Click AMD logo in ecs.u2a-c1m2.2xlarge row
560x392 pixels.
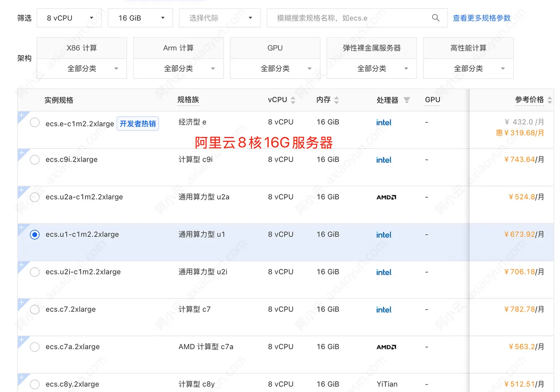pyautogui.click(x=386, y=197)
